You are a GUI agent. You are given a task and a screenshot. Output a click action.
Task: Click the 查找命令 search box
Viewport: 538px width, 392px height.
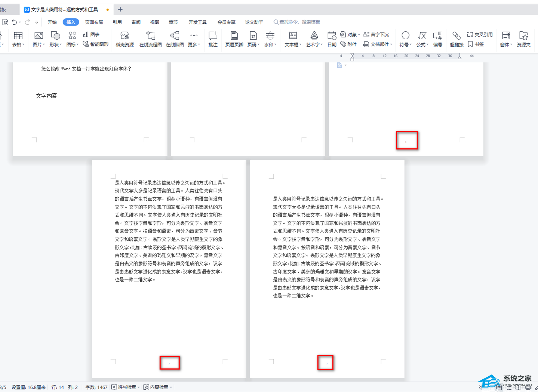pyautogui.click(x=299, y=22)
